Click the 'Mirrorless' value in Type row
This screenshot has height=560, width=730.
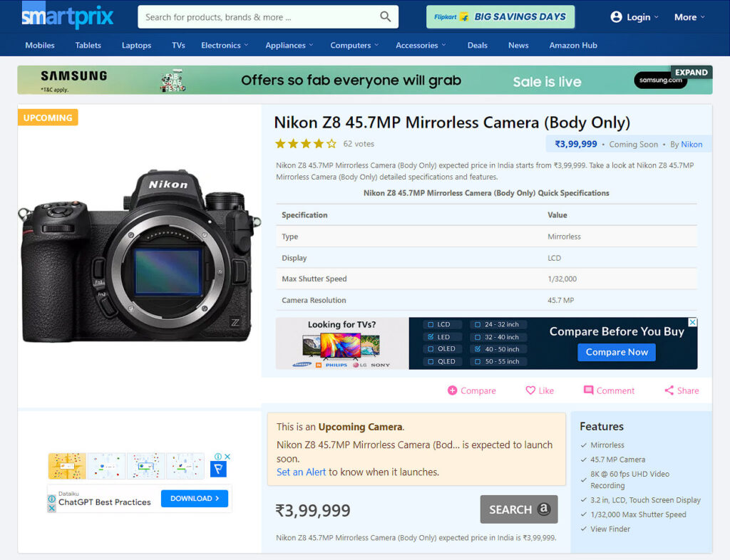tap(565, 237)
